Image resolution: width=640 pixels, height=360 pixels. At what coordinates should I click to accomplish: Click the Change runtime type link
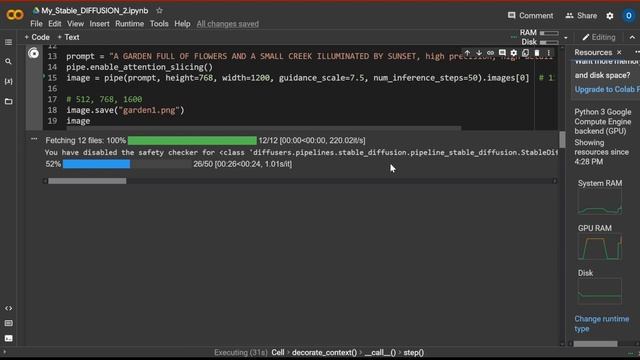(x=602, y=324)
